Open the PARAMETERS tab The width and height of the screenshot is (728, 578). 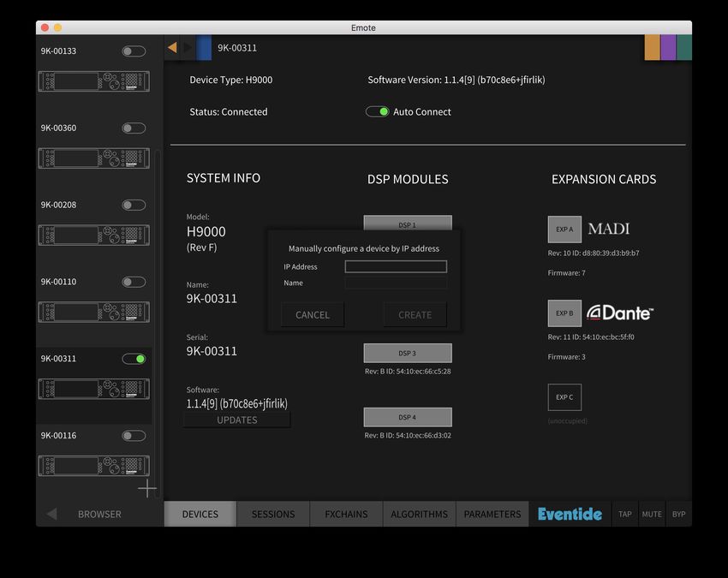click(492, 514)
